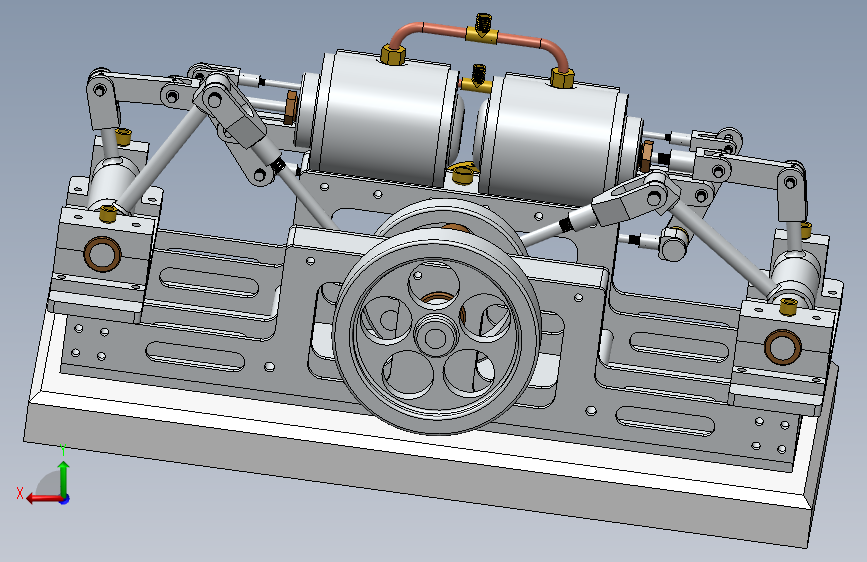Select the left silver cylinder body
The image size is (867, 562).
(x=382, y=119)
